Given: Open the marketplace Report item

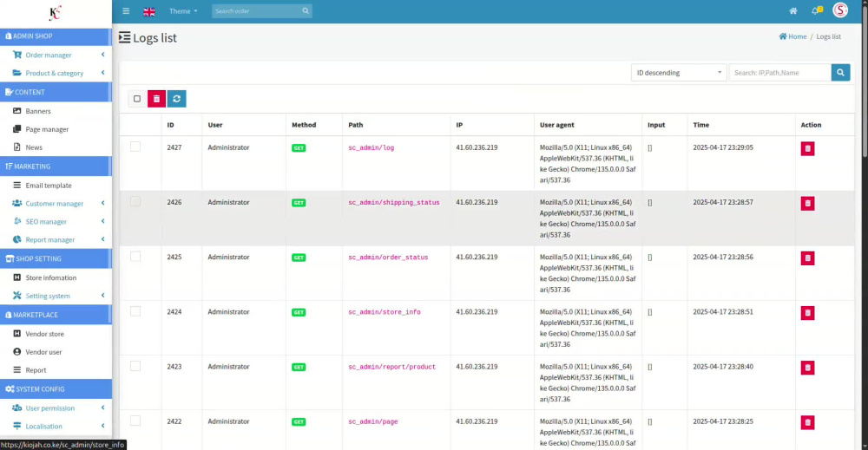Looking at the screenshot, I should pos(36,370).
